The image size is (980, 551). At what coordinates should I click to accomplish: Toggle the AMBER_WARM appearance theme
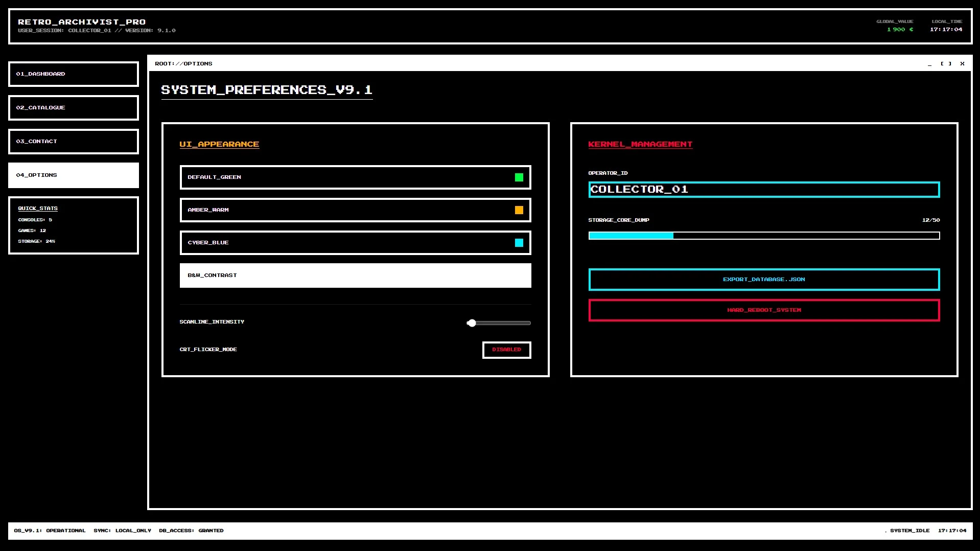(355, 210)
